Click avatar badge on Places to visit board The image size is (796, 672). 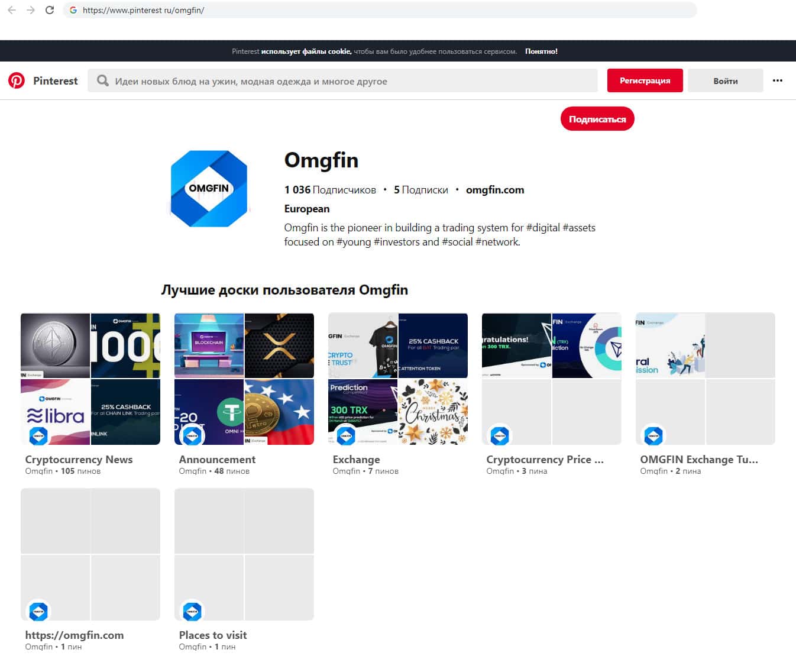tap(192, 611)
